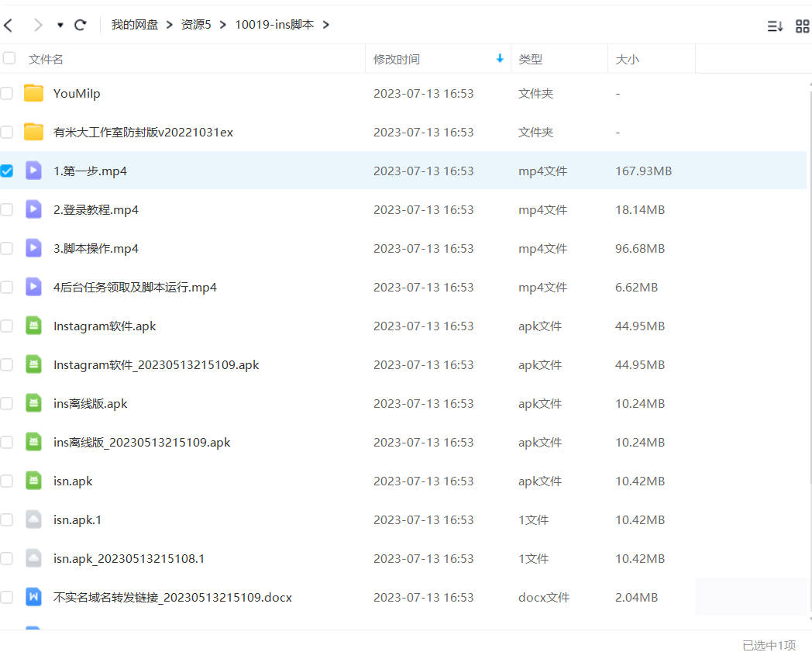Check the box for 有米大工作室防封版 folder

coord(7,132)
